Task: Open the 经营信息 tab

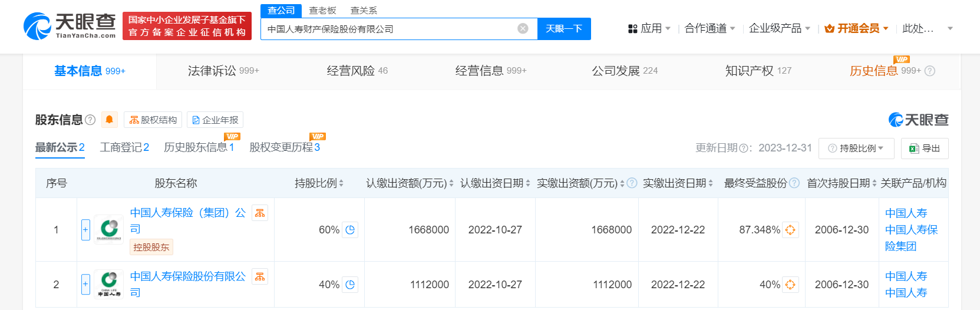Action: click(491, 71)
